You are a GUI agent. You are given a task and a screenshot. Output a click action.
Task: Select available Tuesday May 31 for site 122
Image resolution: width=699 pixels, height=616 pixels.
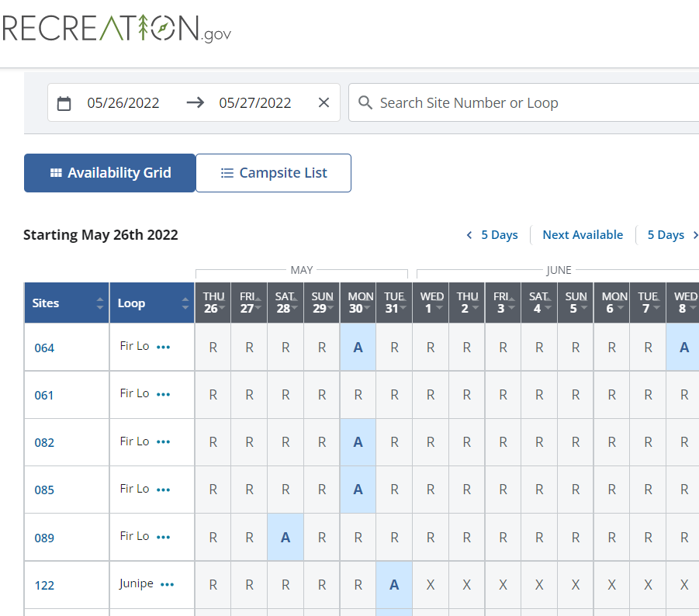[394, 585]
